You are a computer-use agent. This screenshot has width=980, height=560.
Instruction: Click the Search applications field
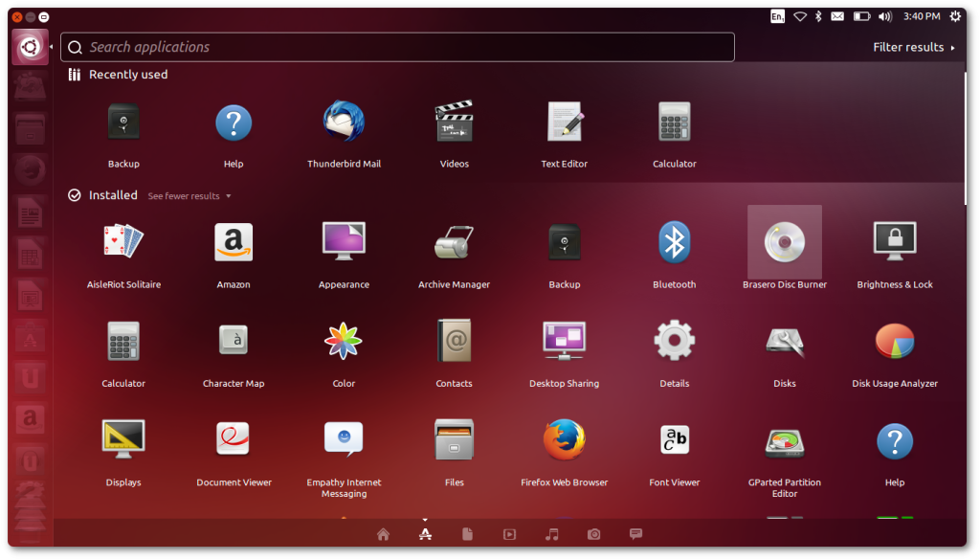click(x=397, y=48)
